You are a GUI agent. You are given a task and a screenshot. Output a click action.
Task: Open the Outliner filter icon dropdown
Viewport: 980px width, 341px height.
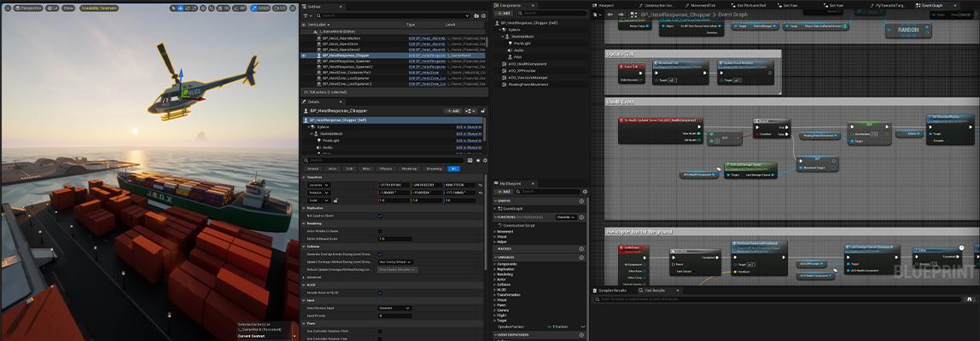click(306, 15)
